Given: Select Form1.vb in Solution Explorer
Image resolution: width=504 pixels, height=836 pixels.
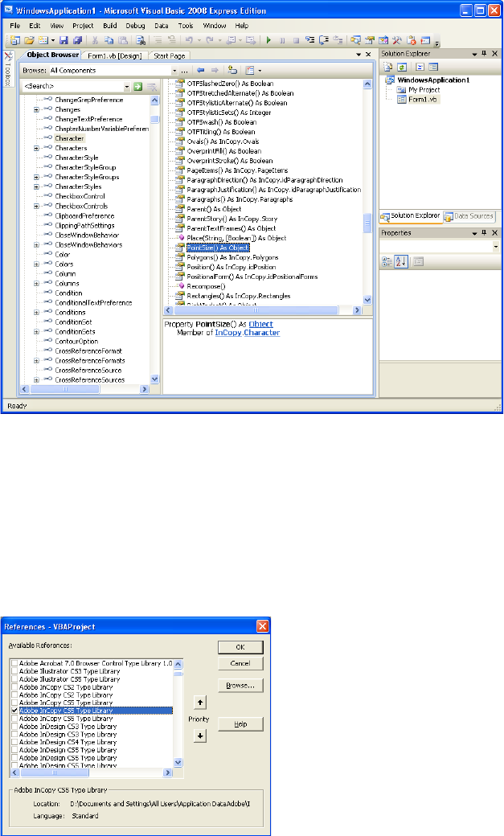Looking at the screenshot, I should 423,100.
